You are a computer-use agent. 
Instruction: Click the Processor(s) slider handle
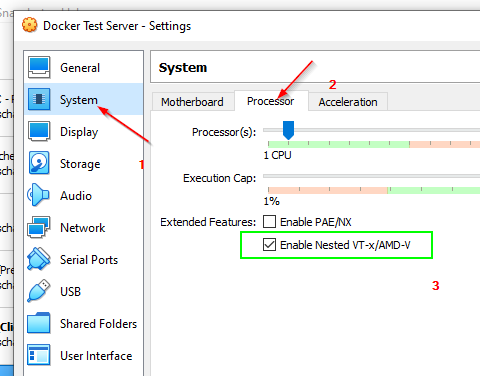[x=288, y=130]
